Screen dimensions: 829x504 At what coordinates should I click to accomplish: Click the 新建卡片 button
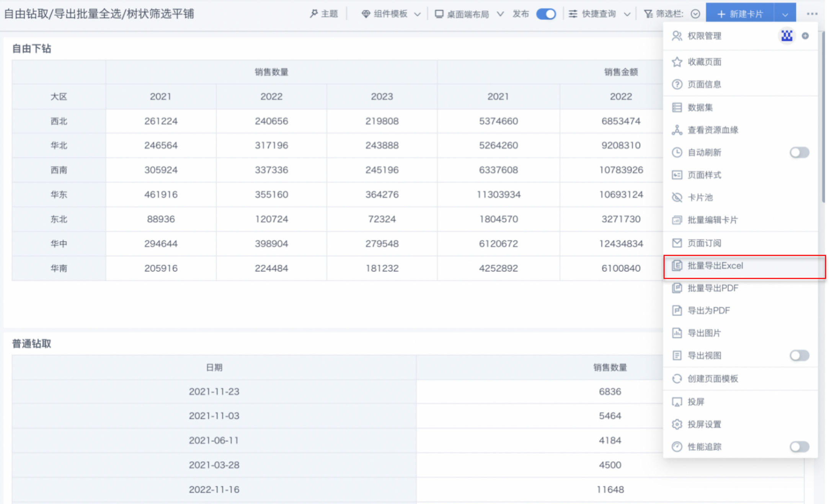coord(740,14)
